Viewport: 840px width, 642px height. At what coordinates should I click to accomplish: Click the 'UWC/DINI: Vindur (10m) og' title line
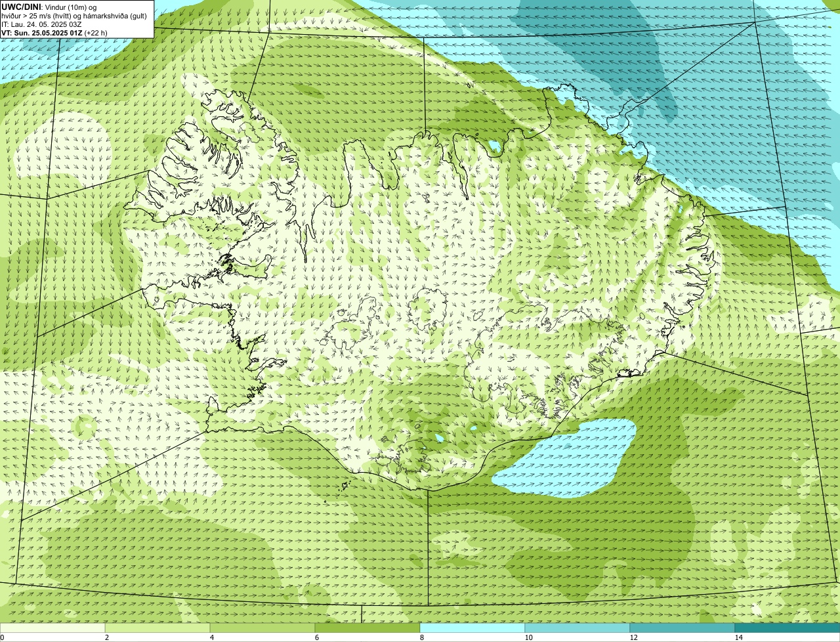(x=49, y=7)
